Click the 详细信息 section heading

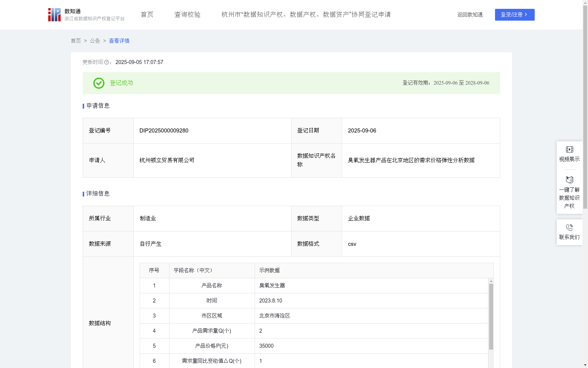(x=98, y=194)
